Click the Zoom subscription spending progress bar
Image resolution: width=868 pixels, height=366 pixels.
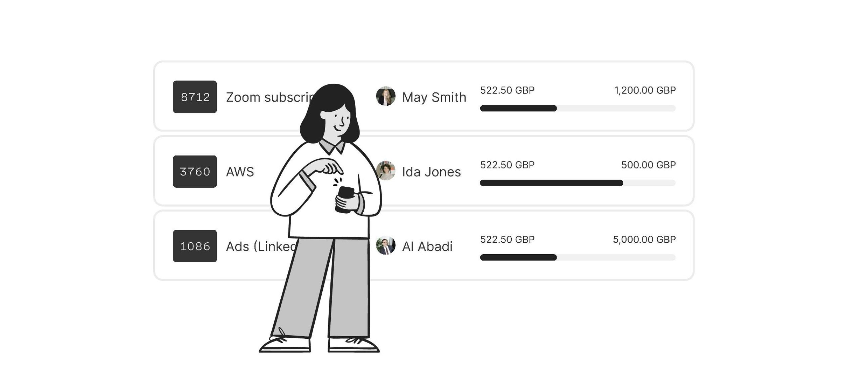point(577,109)
